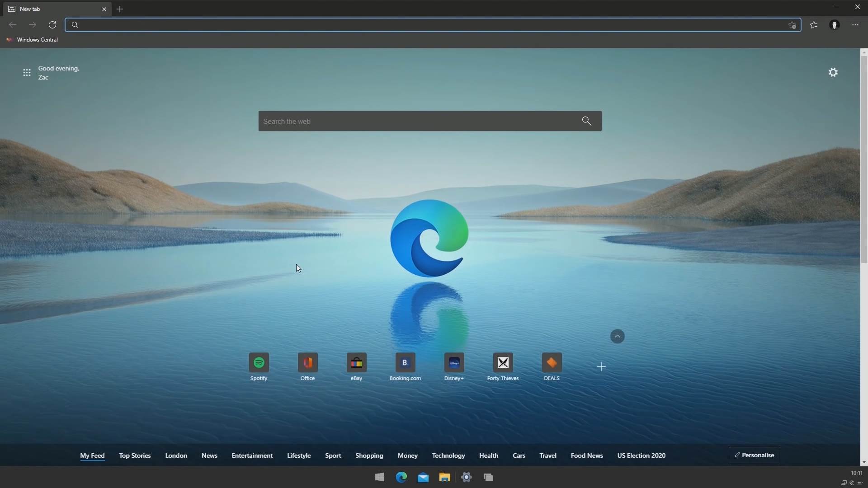Add a new shortcut tile
This screenshot has width=868, height=488.
[x=601, y=367]
